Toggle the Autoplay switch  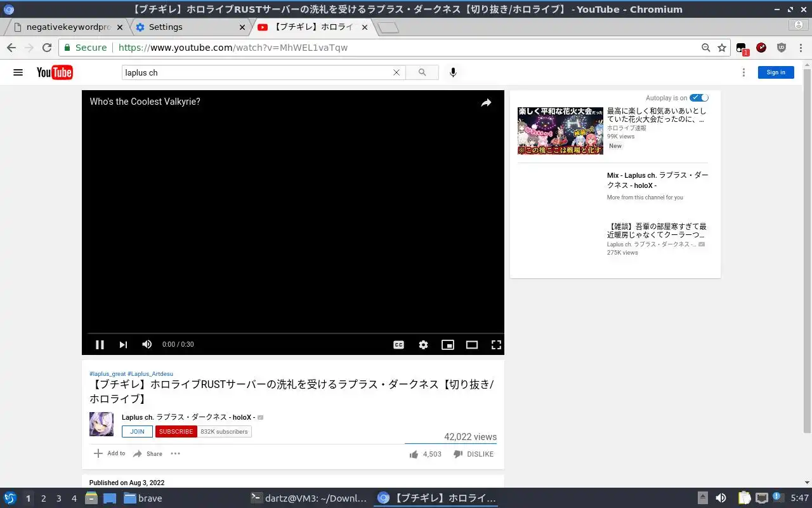point(699,98)
